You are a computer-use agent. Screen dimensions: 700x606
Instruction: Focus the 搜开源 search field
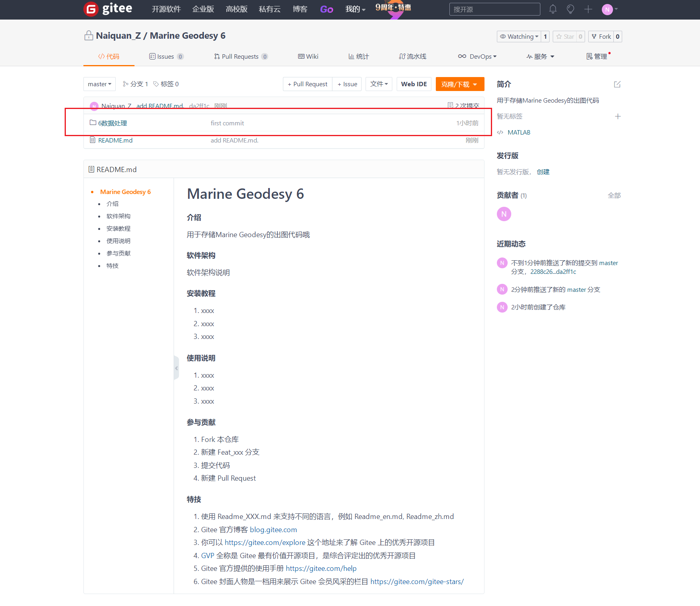click(494, 9)
